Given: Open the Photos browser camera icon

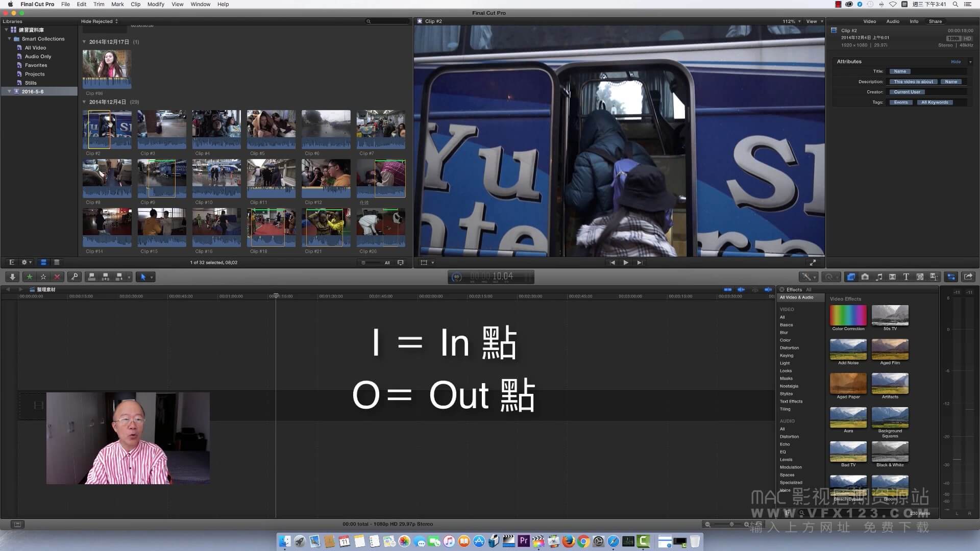Looking at the screenshot, I should (x=865, y=277).
